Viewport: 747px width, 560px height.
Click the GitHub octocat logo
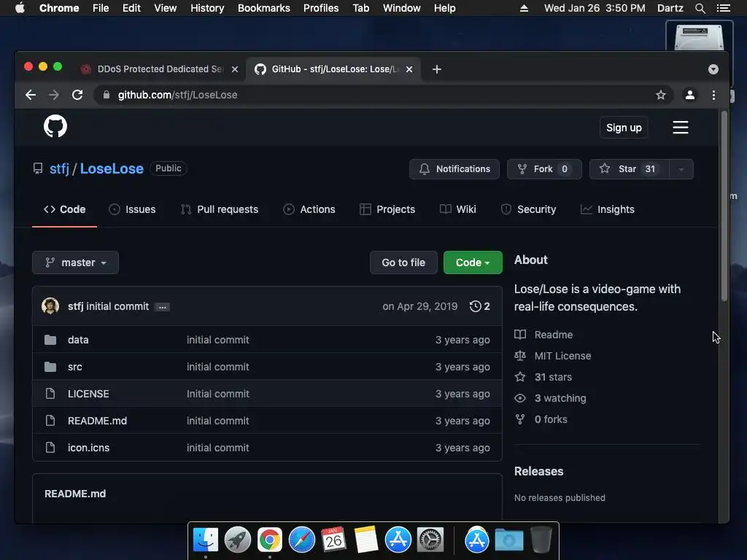tap(55, 126)
